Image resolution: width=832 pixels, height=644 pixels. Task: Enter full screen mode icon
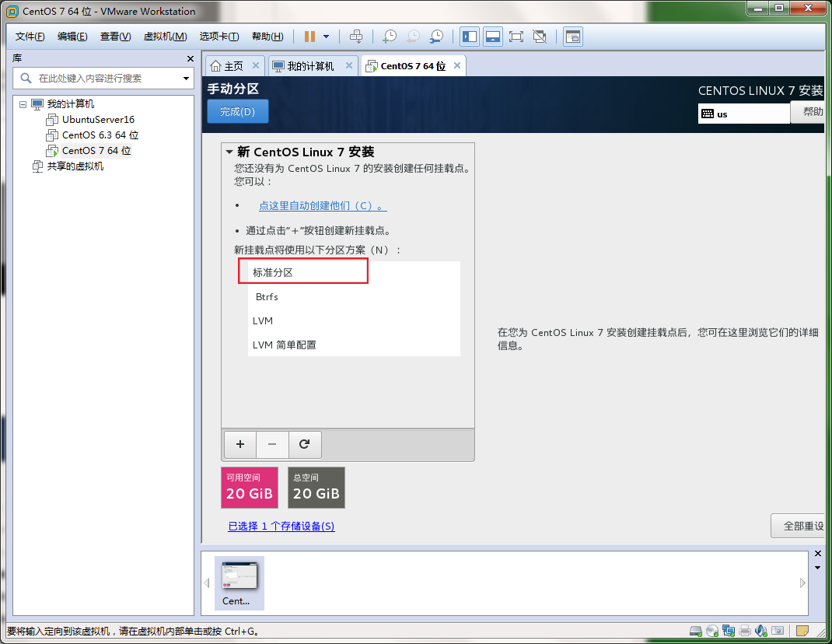pos(516,37)
